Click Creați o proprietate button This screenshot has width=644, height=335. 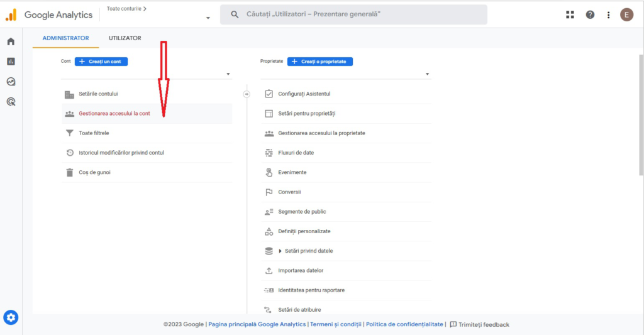(x=320, y=62)
